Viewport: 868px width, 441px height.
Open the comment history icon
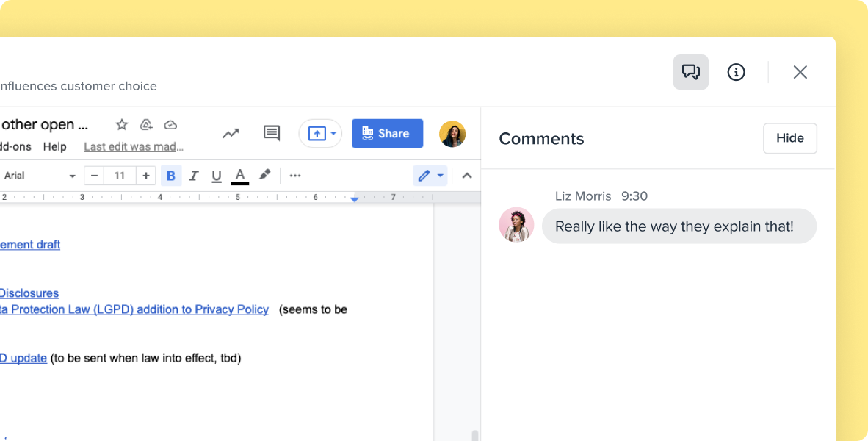tap(271, 133)
